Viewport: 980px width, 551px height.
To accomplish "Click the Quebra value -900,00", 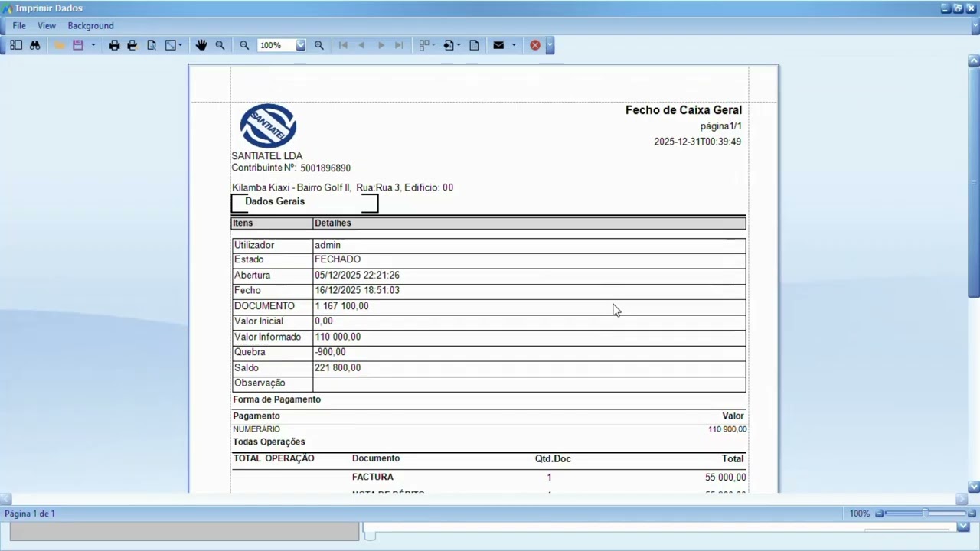I will 330,352.
